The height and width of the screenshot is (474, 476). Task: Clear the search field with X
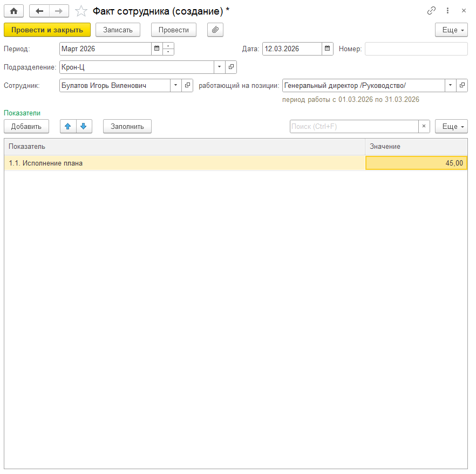(x=424, y=126)
